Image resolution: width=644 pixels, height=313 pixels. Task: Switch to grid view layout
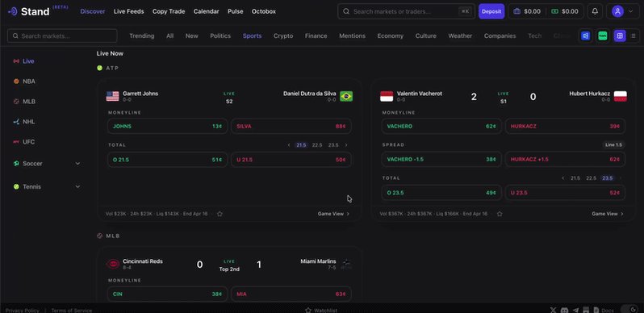click(620, 36)
